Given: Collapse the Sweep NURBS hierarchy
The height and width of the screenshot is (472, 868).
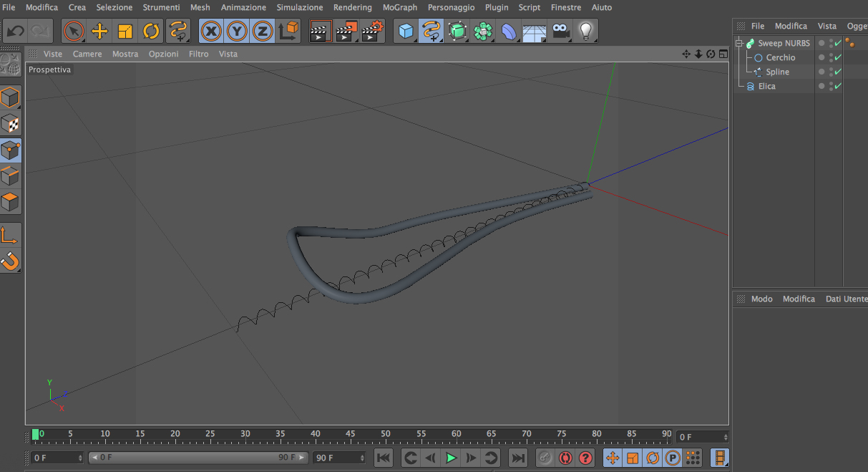Looking at the screenshot, I should [739, 43].
